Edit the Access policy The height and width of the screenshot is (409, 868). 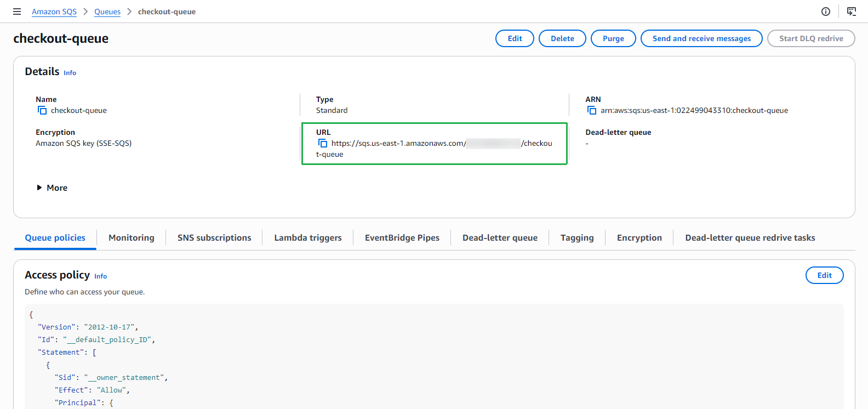tap(824, 275)
